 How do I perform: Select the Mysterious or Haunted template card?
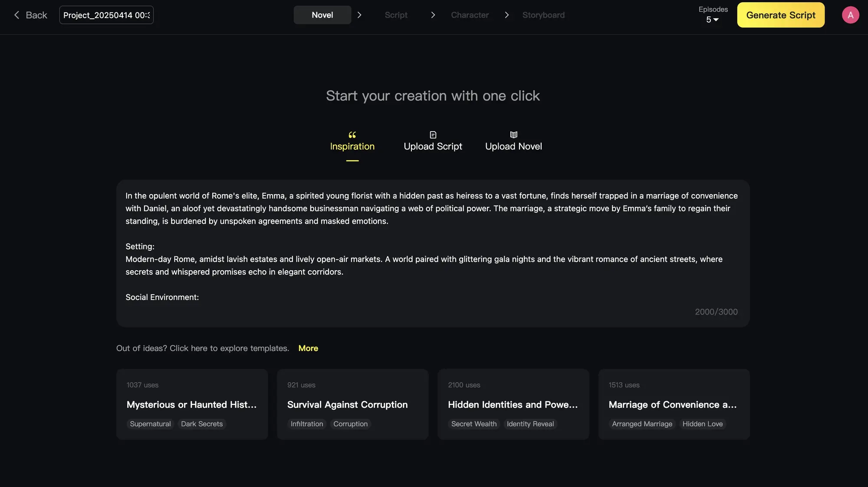pyautogui.click(x=192, y=404)
